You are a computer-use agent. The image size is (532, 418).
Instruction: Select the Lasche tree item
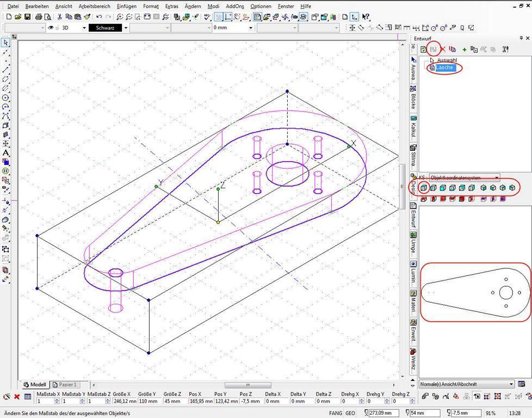[444, 67]
